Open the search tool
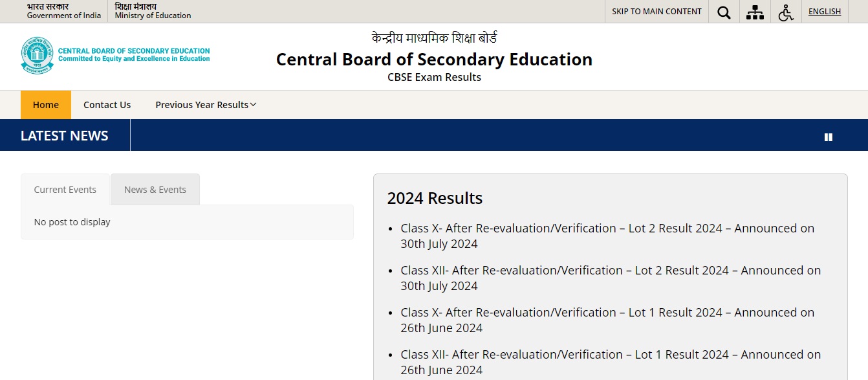 click(x=724, y=12)
